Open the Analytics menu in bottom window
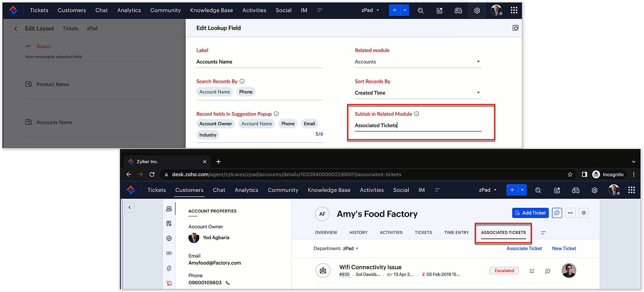 pos(246,190)
